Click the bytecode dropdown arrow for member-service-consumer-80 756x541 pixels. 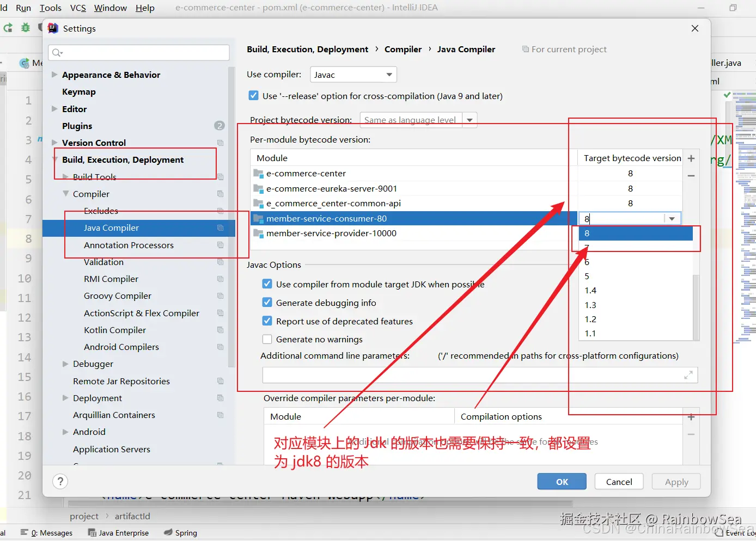(672, 219)
